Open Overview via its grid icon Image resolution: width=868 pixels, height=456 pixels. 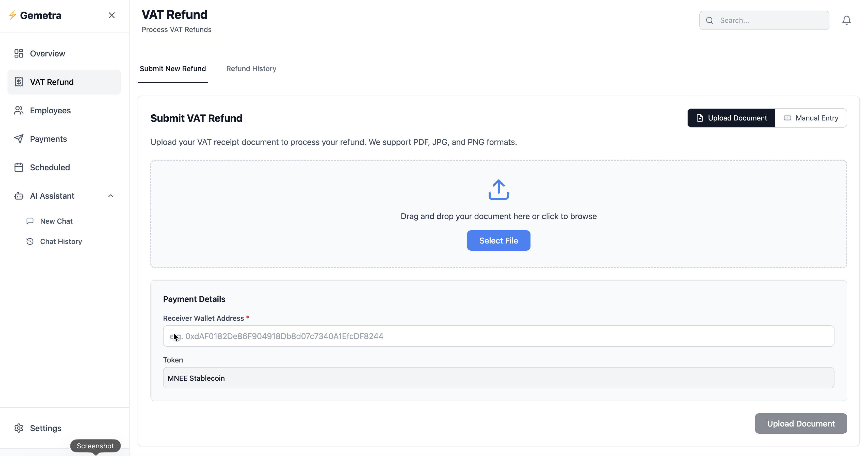pyautogui.click(x=19, y=53)
